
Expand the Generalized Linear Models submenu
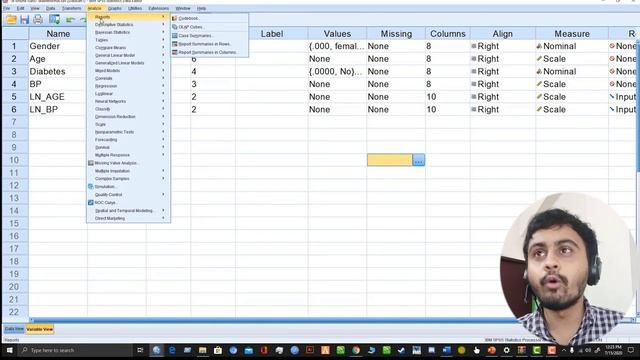(x=128, y=63)
